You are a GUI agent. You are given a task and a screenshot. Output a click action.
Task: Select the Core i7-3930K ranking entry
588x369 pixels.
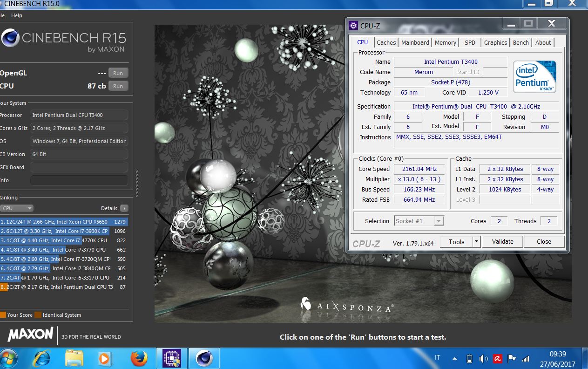(x=64, y=231)
